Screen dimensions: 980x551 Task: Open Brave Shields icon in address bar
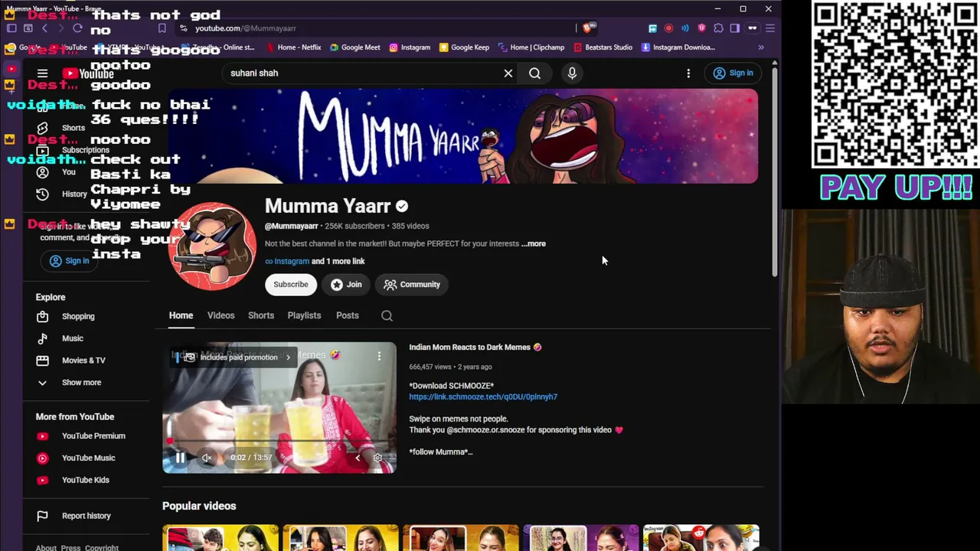[x=588, y=28]
